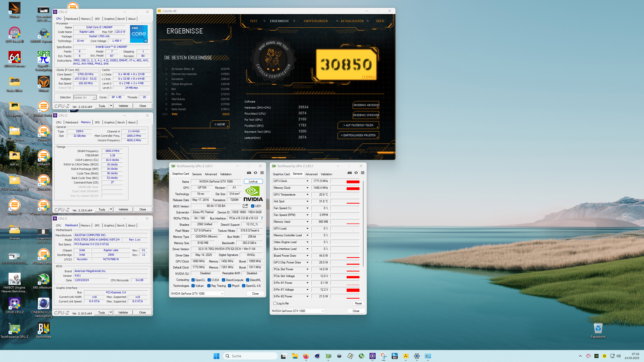
Task: Toggle the DirectCompute checkbox
Action: tap(223, 280)
